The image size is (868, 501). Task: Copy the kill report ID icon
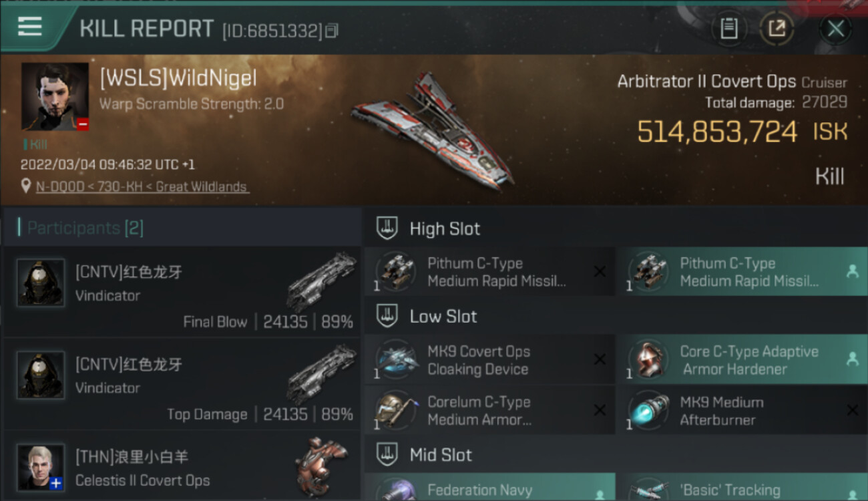(332, 31)
